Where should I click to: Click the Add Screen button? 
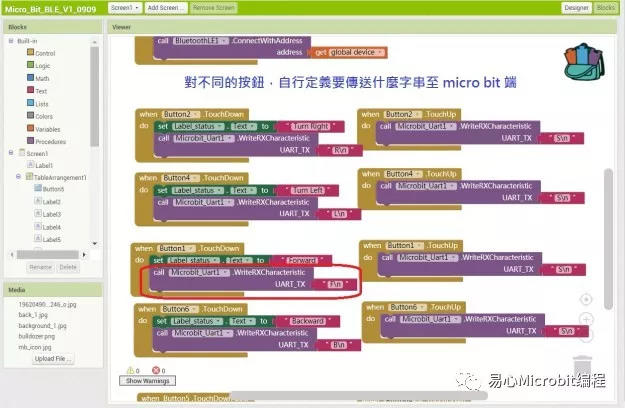point(165,7)
